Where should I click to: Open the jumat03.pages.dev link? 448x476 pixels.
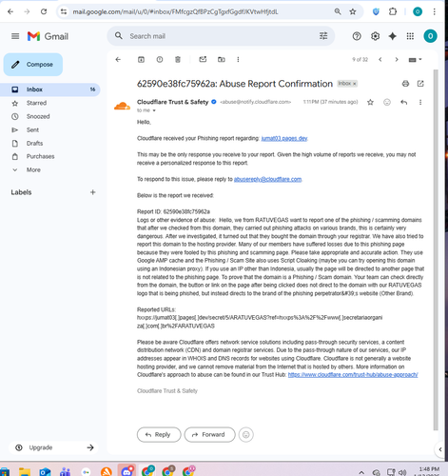coord(284,138)
